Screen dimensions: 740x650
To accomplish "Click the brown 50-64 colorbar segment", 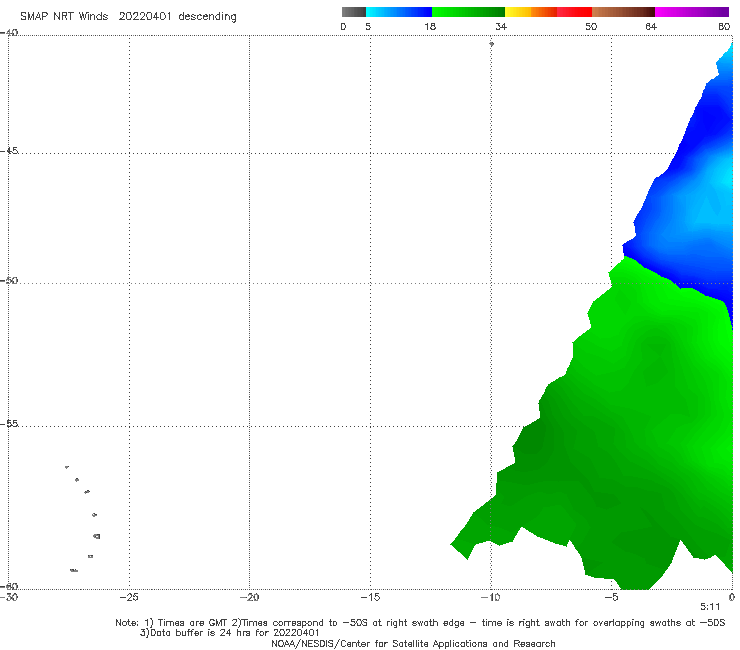I will click(623, 12).
